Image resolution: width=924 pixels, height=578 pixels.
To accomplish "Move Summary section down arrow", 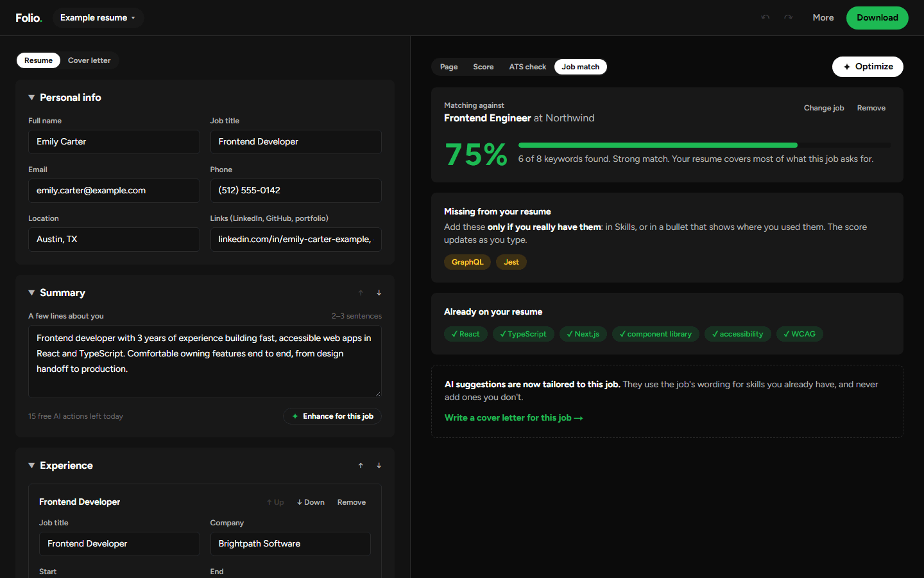I will click(379, 293).
